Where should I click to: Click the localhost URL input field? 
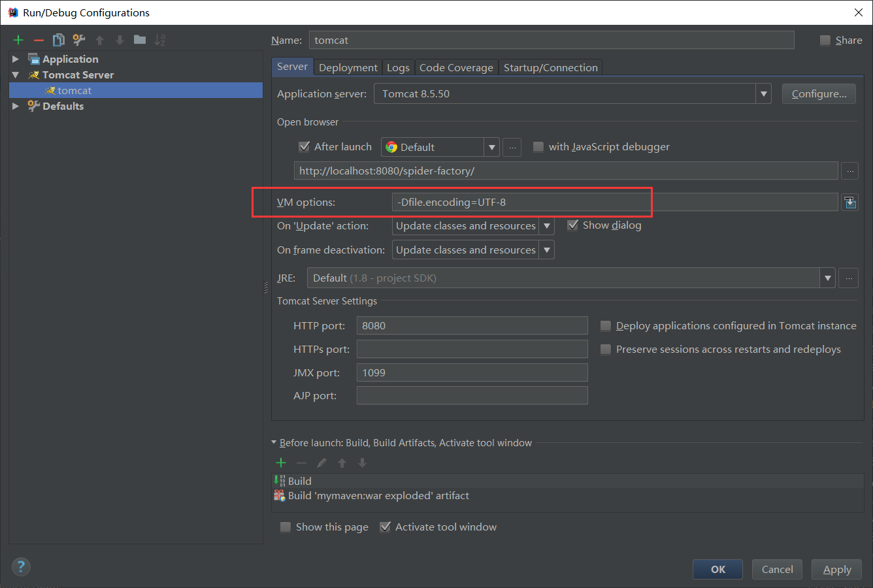click(x=566, y=171)
